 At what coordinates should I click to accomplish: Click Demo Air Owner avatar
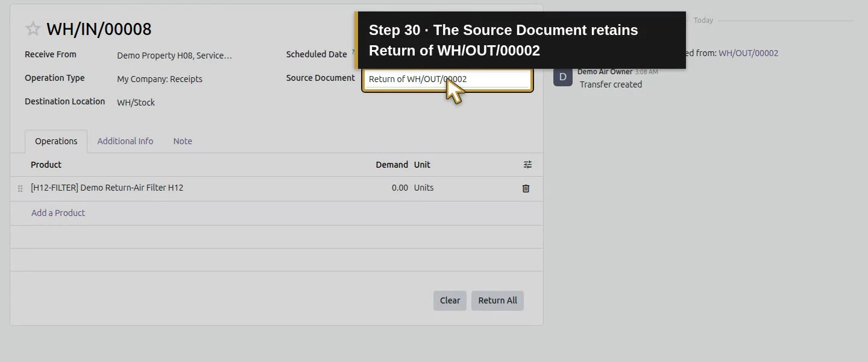click(563, 77)
